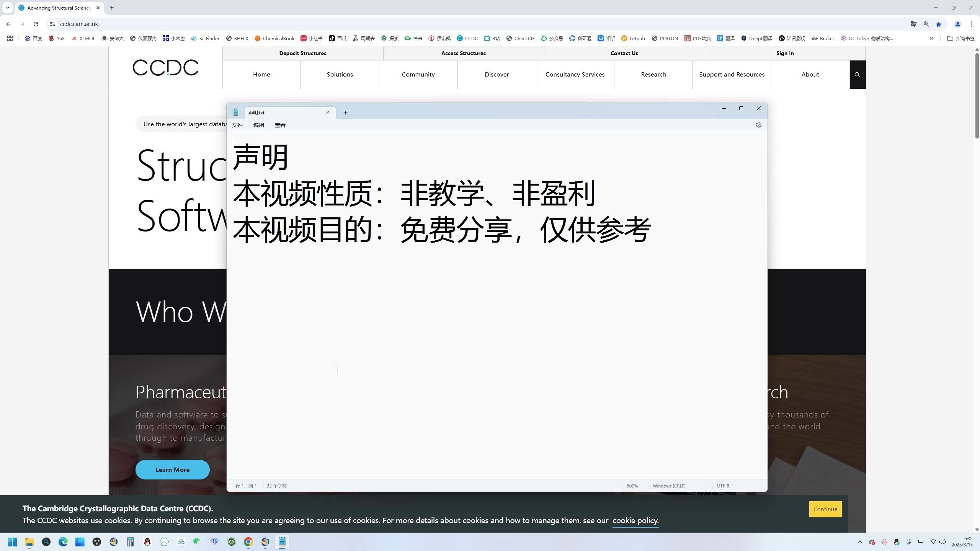980x551 pixels.
Task: Click the Continue button on cookie banner
Action: pos(825,509)
